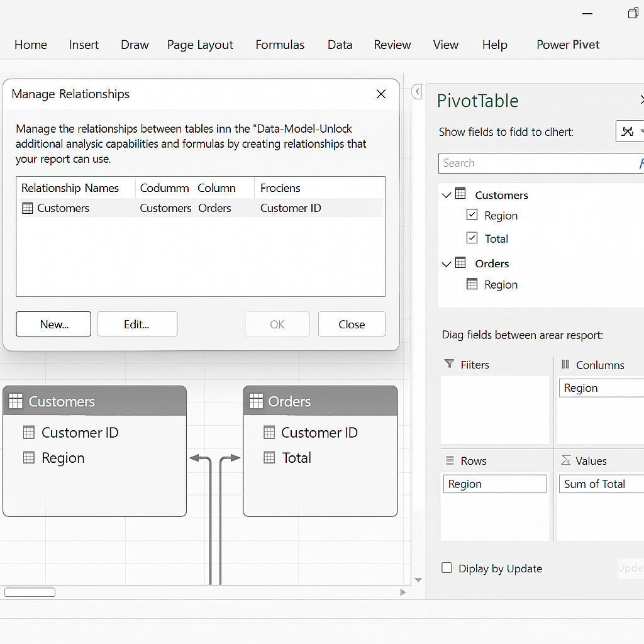Collapse the Customers table in field list
Screen dimensions: 644x644
pyautogui.click(x=447, y=195)
